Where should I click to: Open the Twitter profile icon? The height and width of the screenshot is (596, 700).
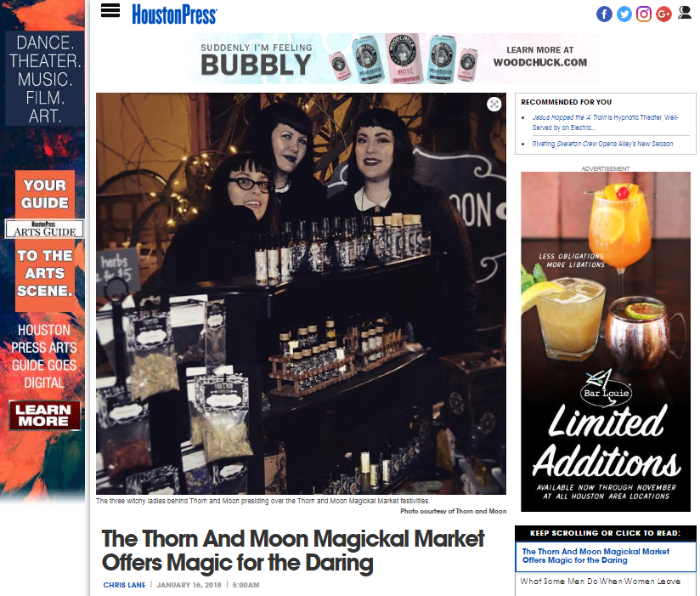[x=624, y=14]
